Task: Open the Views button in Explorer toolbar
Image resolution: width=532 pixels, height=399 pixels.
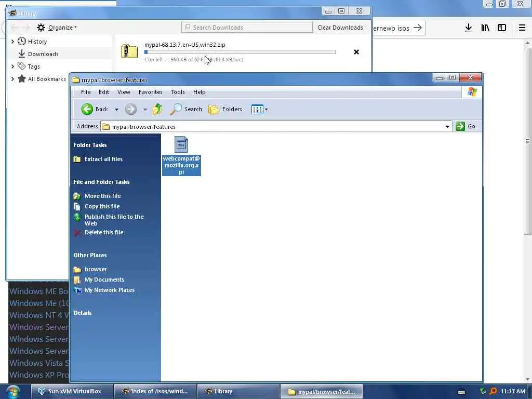Action: (x=257, y=109)
